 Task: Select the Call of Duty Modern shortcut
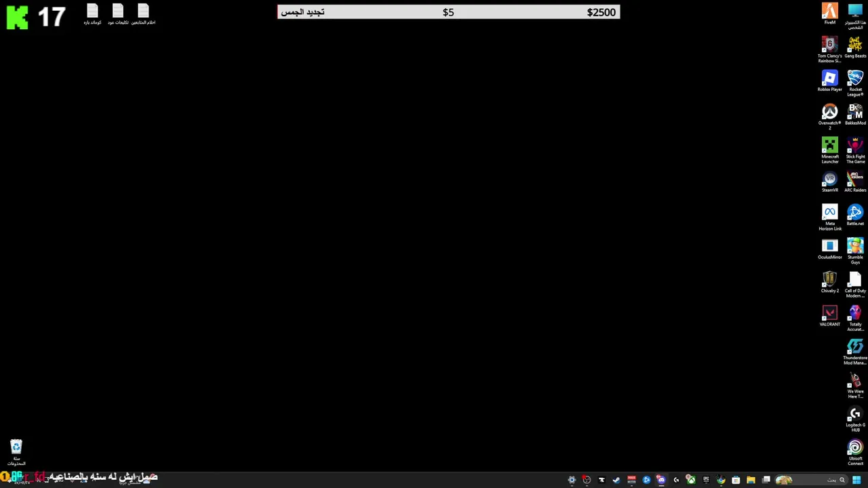(855, 285)
